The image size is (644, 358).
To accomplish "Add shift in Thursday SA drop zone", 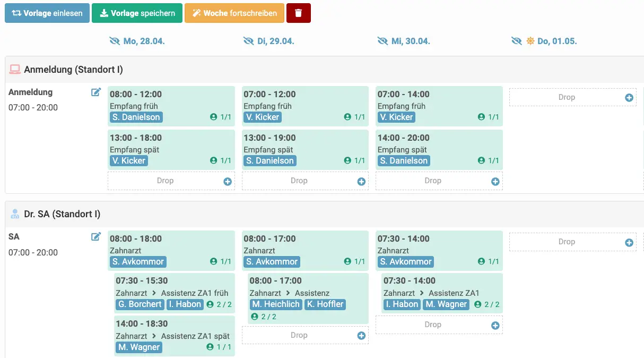I will pos(629,242).
